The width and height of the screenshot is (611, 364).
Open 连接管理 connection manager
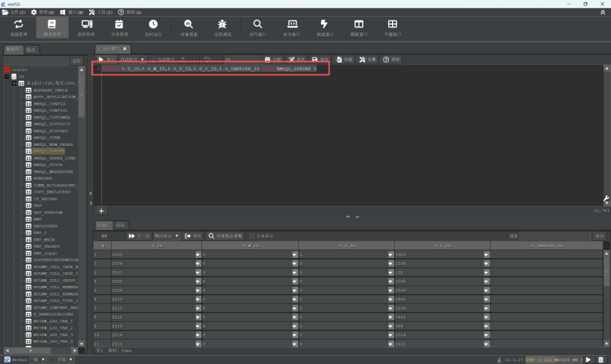point(19,28)
